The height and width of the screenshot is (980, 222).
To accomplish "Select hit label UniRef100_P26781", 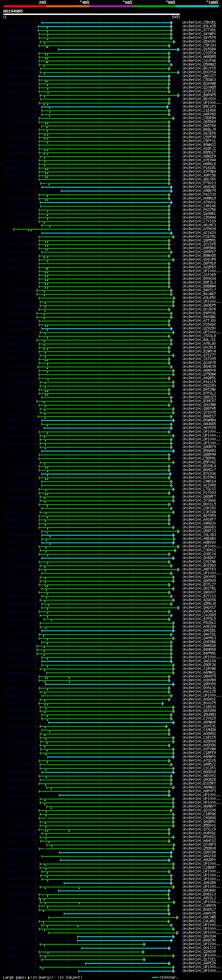I will 199,236.
